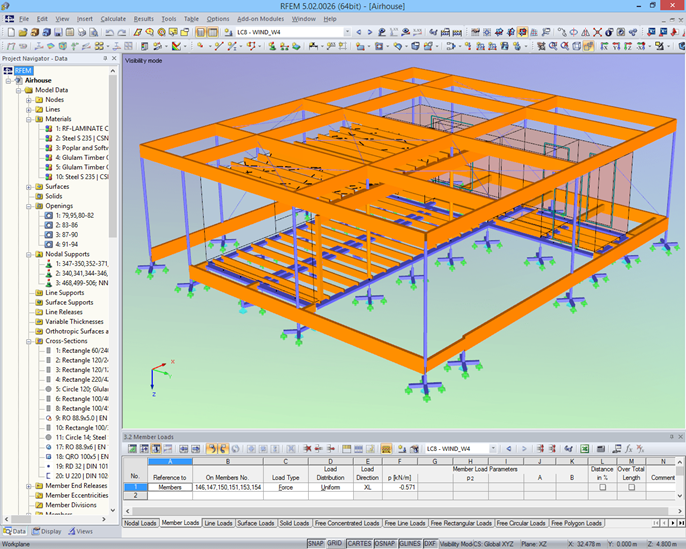Viewport: 686px width, 549px height.
Task: Open the Nodes folder icon in navigator
Action: (38, 100)
